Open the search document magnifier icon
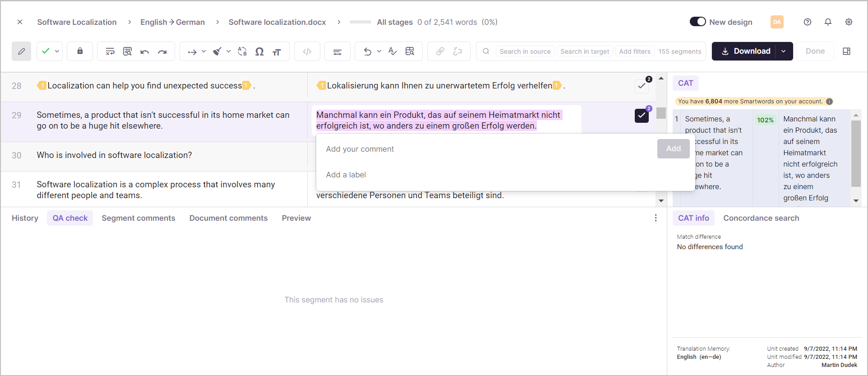 [127, 51]
